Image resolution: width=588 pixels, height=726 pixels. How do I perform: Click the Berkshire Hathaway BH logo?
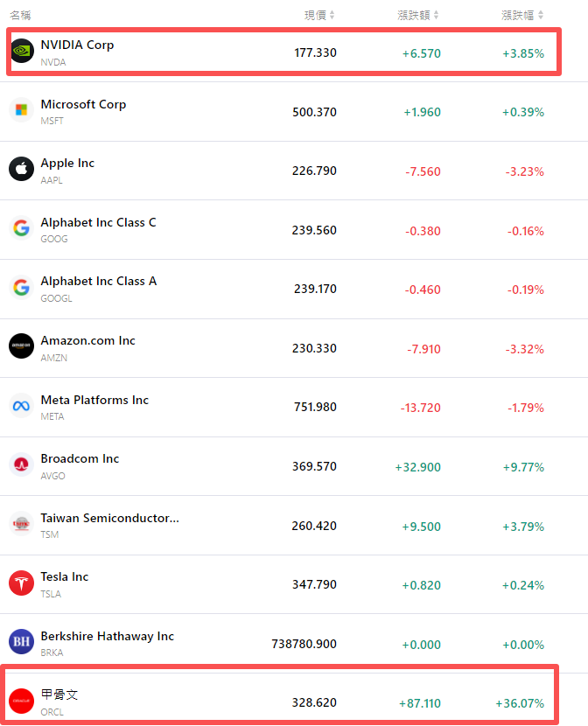[22, 642]
